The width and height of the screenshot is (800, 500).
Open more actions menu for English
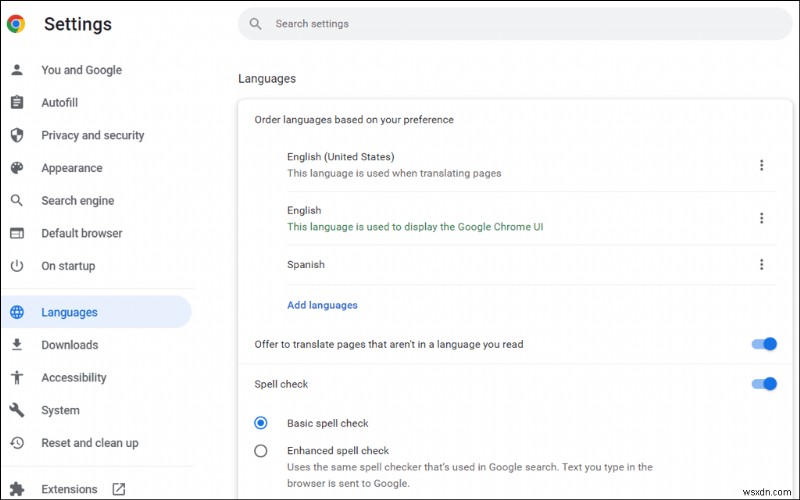point(761,218)
